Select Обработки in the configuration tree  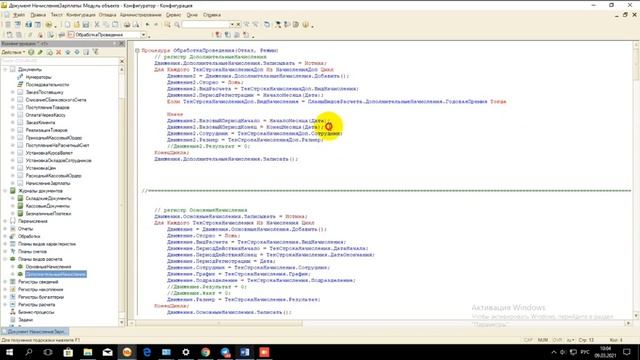point(29,236)
